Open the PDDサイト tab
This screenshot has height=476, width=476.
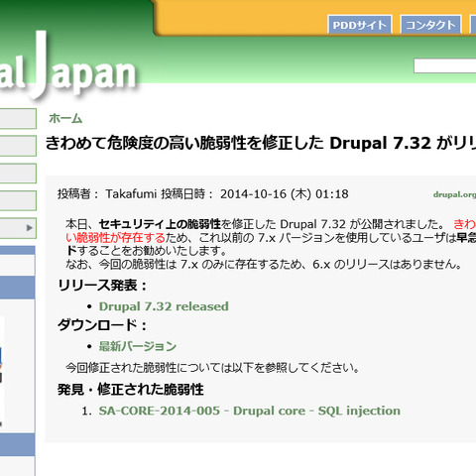tap(360, 25)
